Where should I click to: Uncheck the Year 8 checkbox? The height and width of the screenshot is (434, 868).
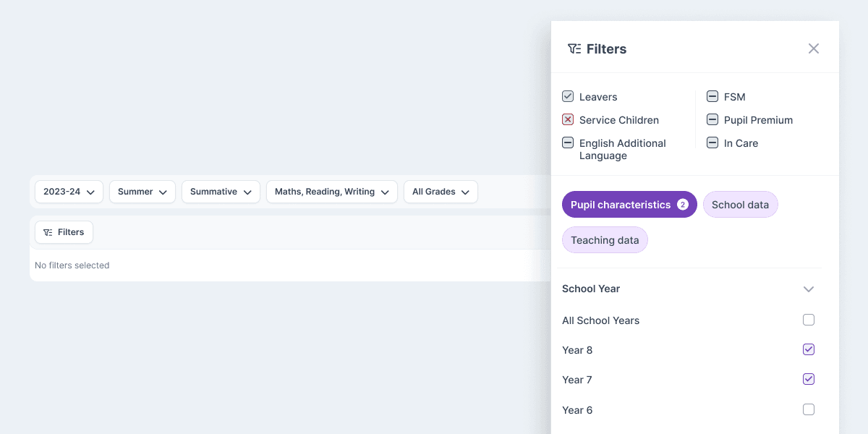[809, 349]
